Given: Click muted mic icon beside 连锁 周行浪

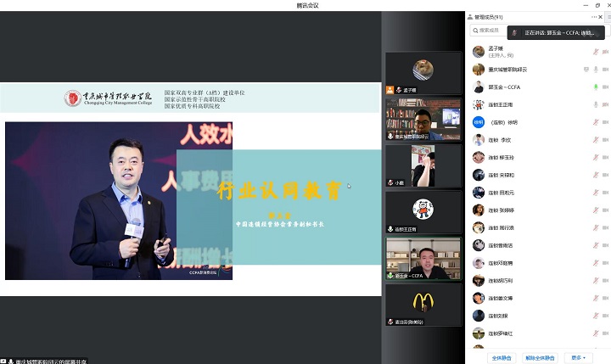Looking at the screenshot, I should 596,227.
